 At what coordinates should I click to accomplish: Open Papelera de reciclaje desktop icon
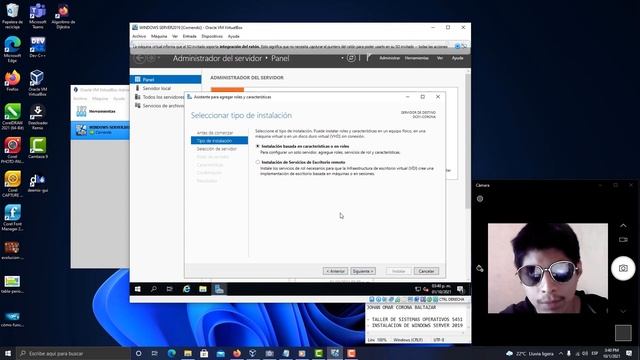click(x=12, y=16)
